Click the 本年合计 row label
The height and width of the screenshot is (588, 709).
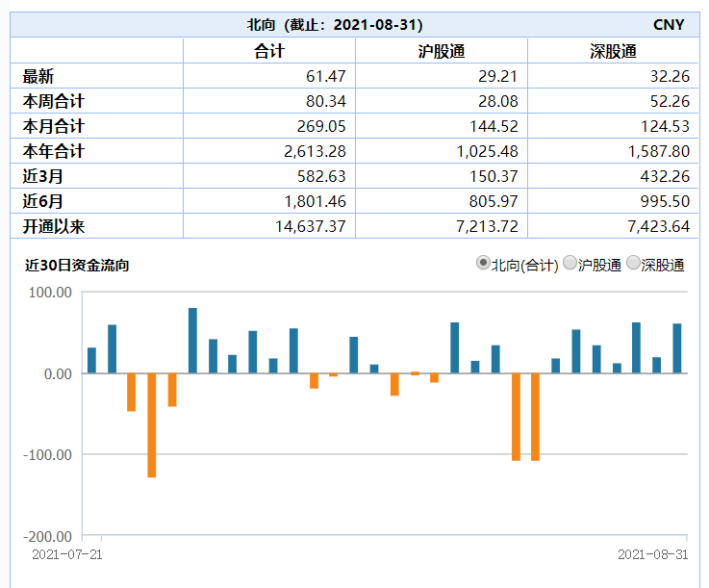(x=54, y=151)
